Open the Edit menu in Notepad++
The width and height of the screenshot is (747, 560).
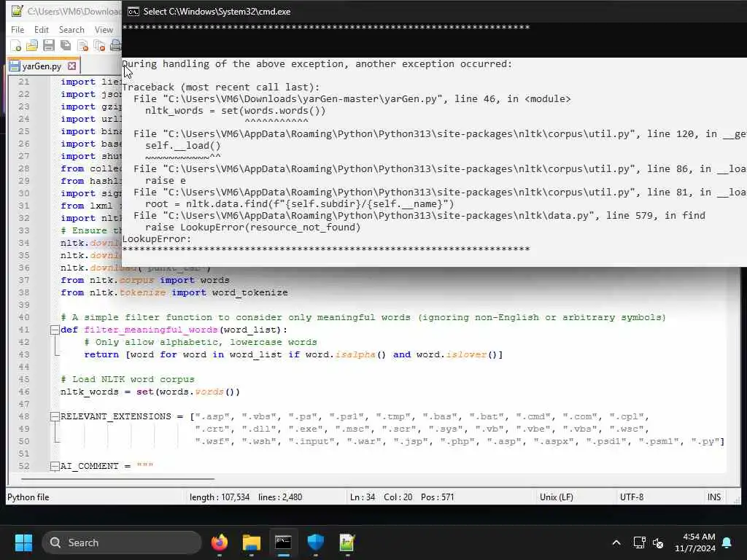(x=42, y=29)
